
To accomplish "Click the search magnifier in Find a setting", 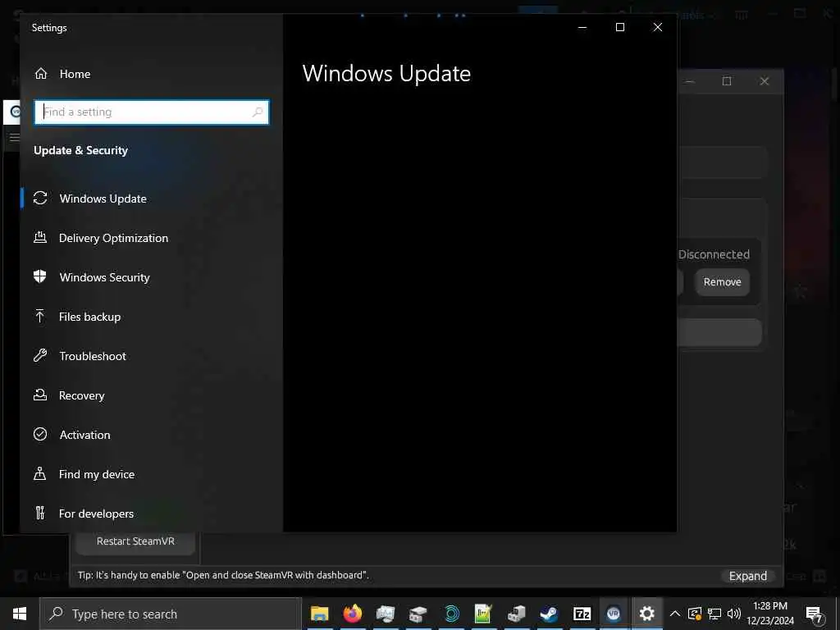I will click(258, 112).
